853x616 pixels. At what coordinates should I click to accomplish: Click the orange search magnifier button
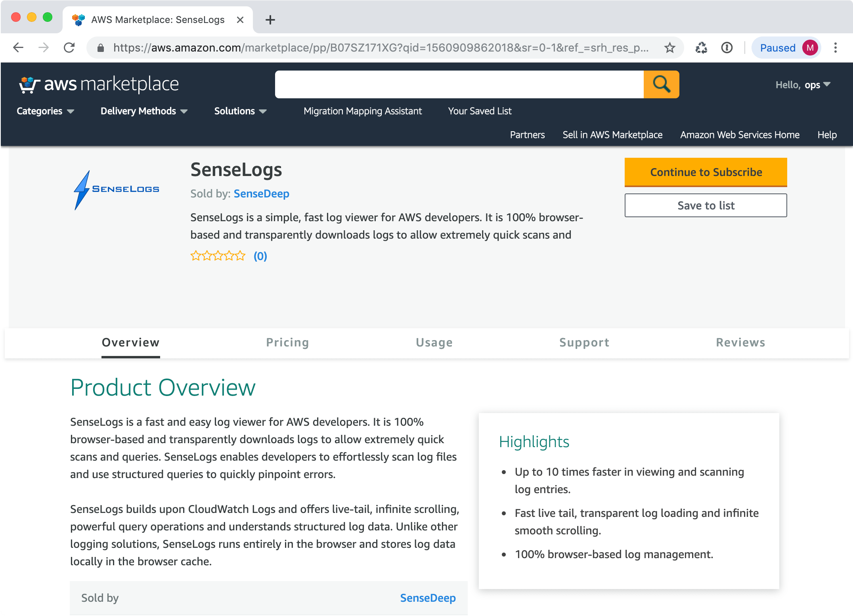click(661, 84)
